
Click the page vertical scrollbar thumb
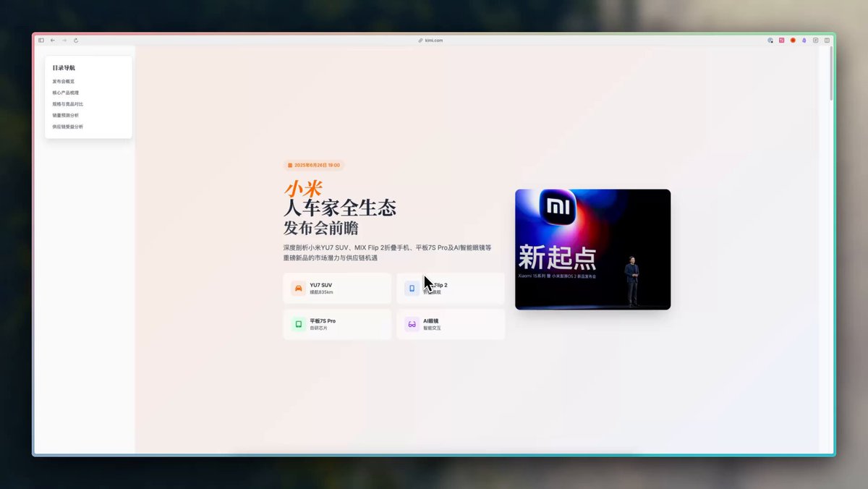coord(831,73)
